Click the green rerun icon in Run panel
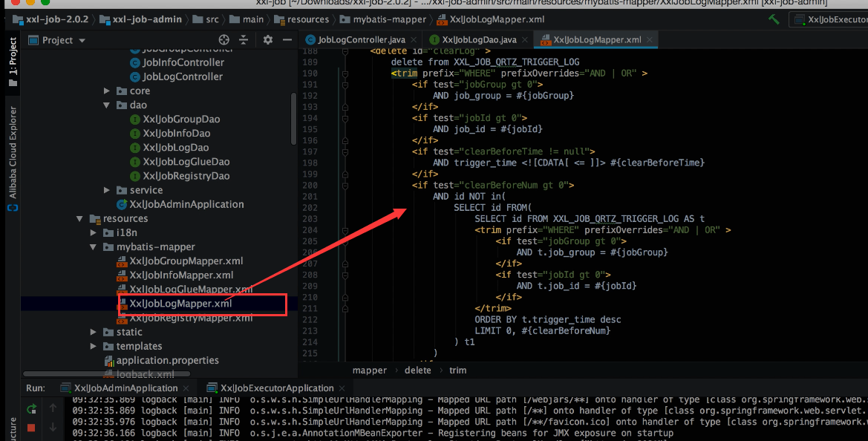 pyautogui.click(x=31, y=409)
